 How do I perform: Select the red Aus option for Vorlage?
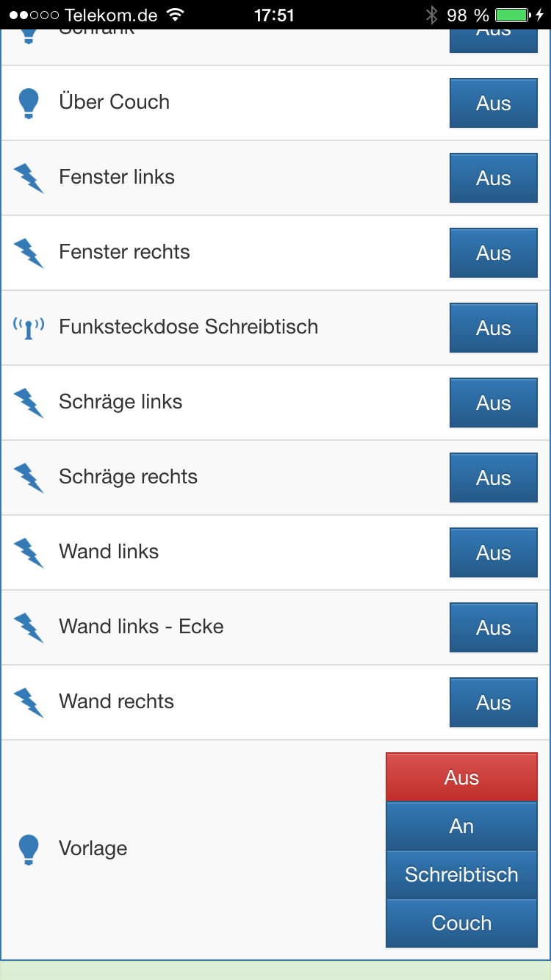pyautogui.click(x=461, y=777)
